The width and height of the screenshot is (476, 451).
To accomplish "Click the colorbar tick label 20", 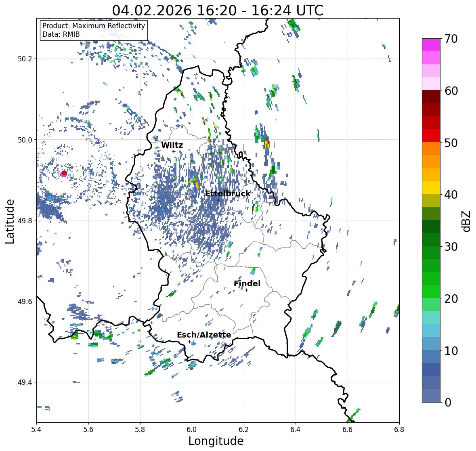I will pyautogui.click(x=451, y=299).
